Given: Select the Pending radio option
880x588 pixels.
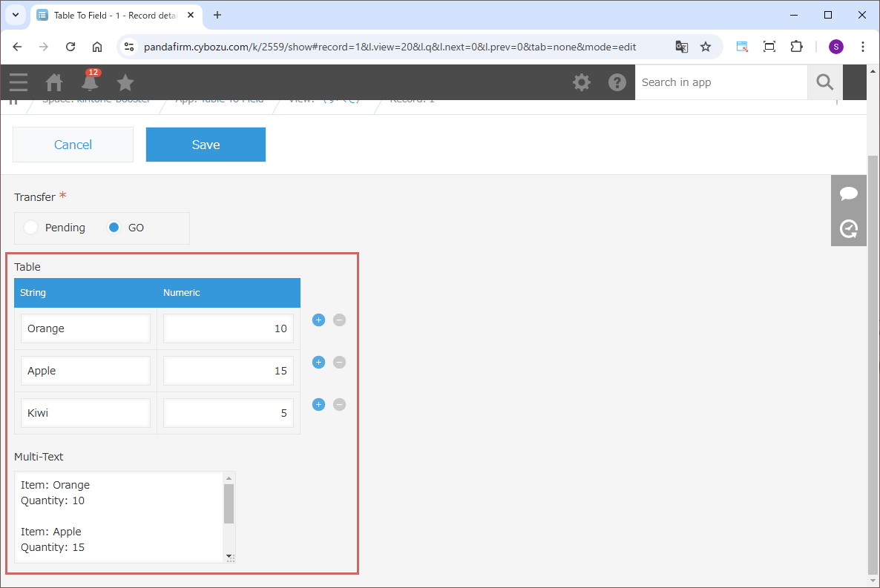Looking at the screenshot, I should coord(31,228).
